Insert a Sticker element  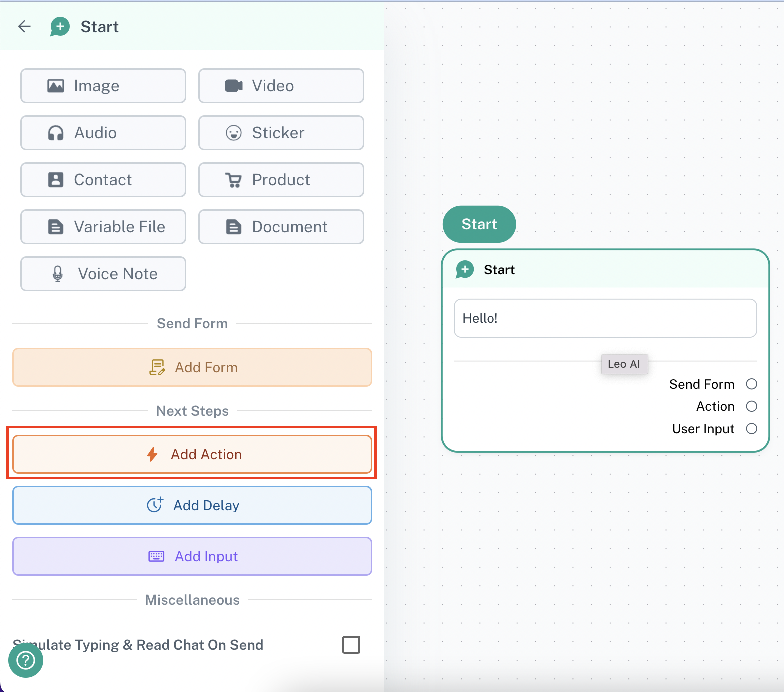pyautogui.click(x=281, y=133)
